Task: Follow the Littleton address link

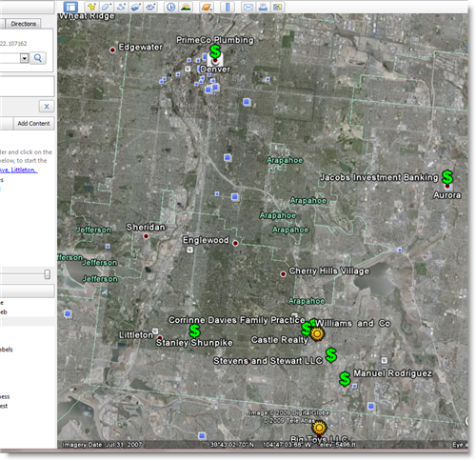Action: 18,170
